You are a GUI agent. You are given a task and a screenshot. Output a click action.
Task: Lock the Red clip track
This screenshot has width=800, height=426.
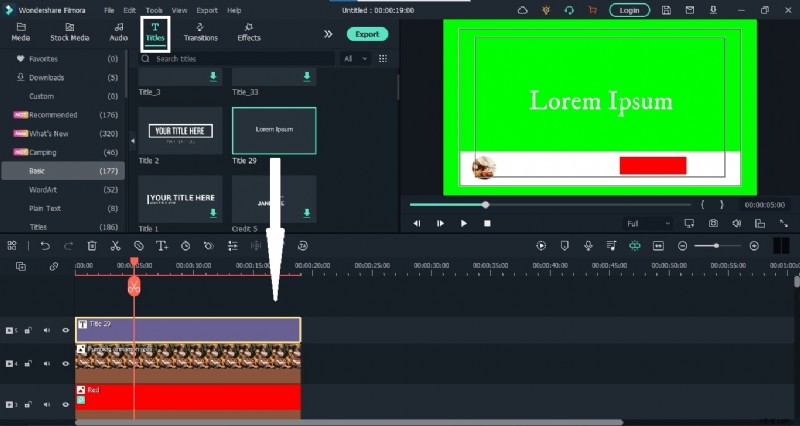tap(28, 405)
